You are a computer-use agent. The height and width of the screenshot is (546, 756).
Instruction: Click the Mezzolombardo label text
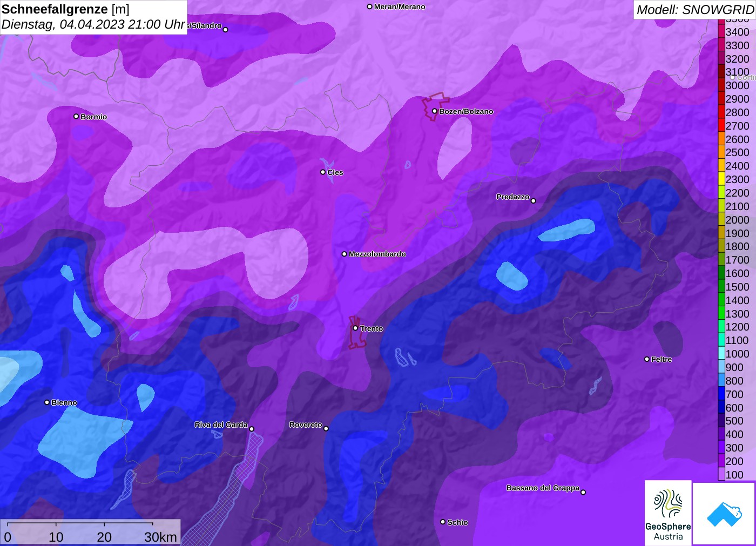pyautogui.click(x=377, y=254)
